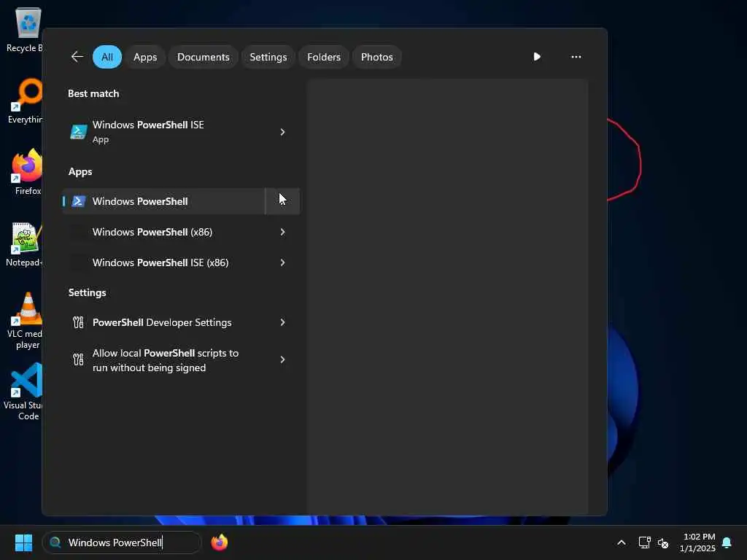Switch to the Documents filter
The height and width of the screenshot is (560, 747).
204,57
